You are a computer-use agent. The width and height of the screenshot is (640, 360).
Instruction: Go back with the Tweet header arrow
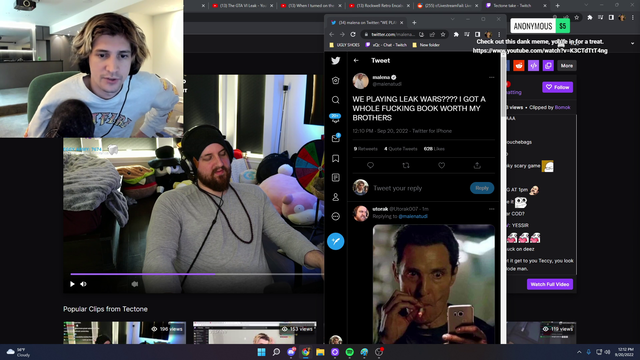(356, 60)
